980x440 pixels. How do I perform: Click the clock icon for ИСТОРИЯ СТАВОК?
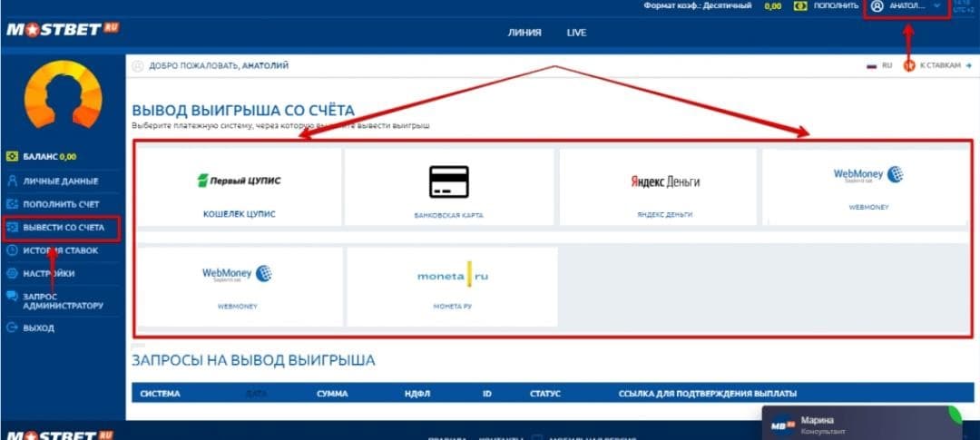pyautogui.click(x=12, y=250)
